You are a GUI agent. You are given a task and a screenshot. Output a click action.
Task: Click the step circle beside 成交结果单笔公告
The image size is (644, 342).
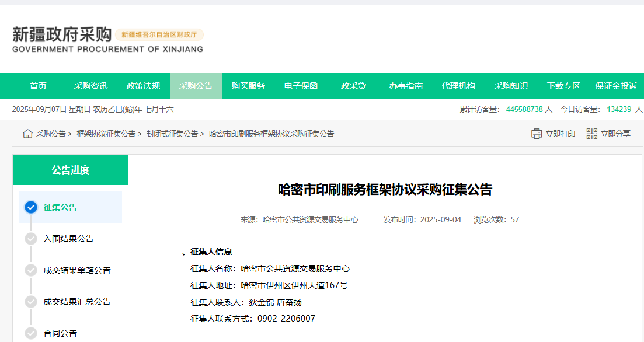[x=30, y=270]
